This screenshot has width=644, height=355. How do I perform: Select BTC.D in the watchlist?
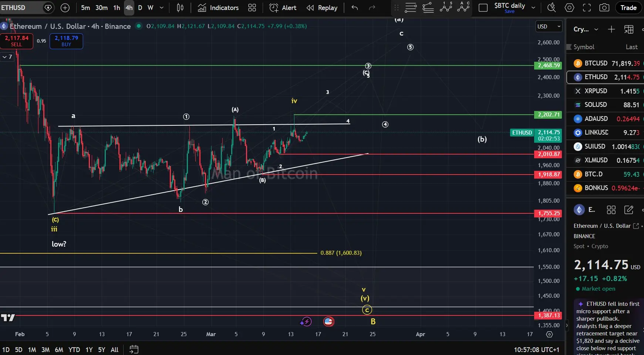(x=605, y=174)
